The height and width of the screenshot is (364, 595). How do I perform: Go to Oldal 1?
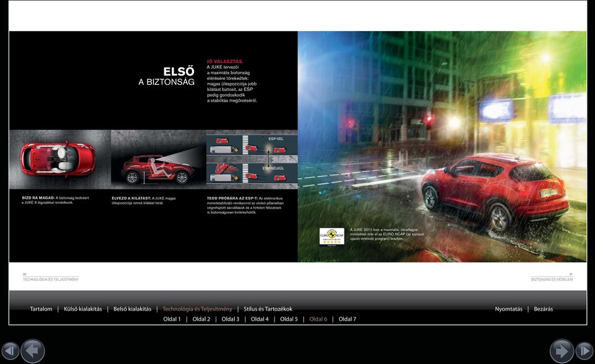pyautogui.click(x=172, y=319)
